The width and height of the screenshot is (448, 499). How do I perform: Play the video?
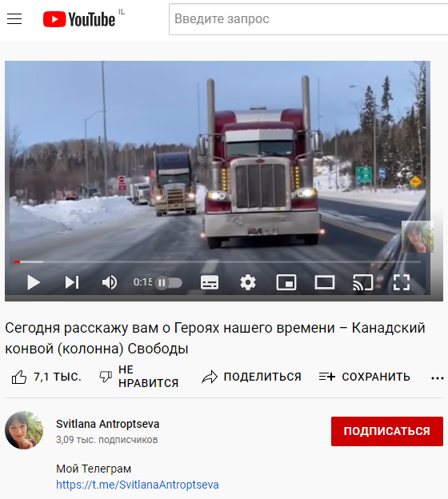tap(33, 282)
